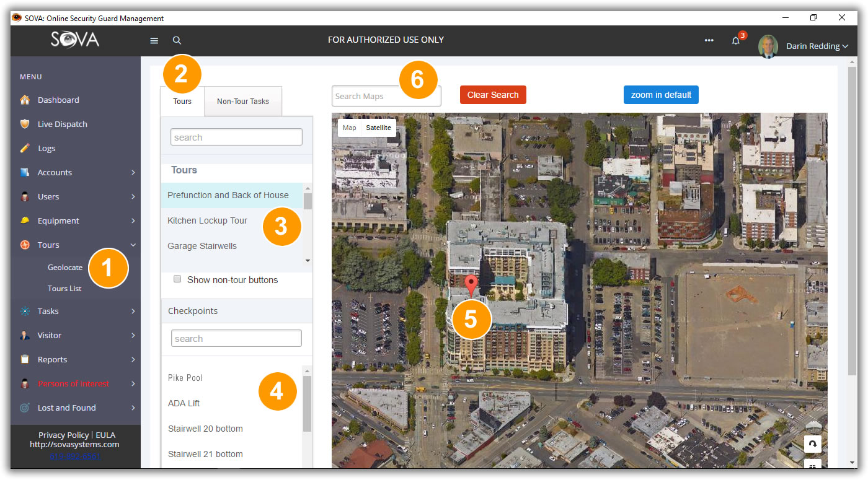Click the Persons of Interest icon
Image resolution: width=868 pixels, height=480 pixels.
pos(25,383)
